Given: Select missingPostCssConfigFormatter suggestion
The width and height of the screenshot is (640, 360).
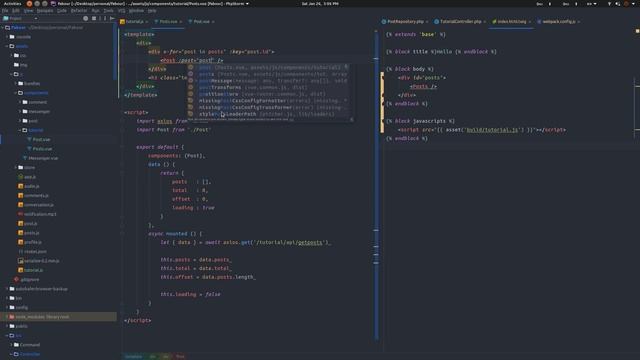Looking at the screenshot, I should click(268, 101).
